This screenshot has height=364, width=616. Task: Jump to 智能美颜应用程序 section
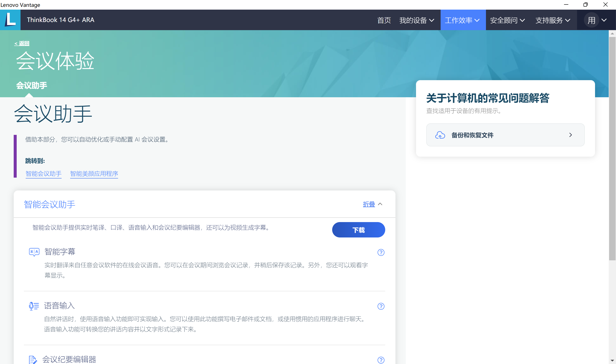(x=94, y=174)
